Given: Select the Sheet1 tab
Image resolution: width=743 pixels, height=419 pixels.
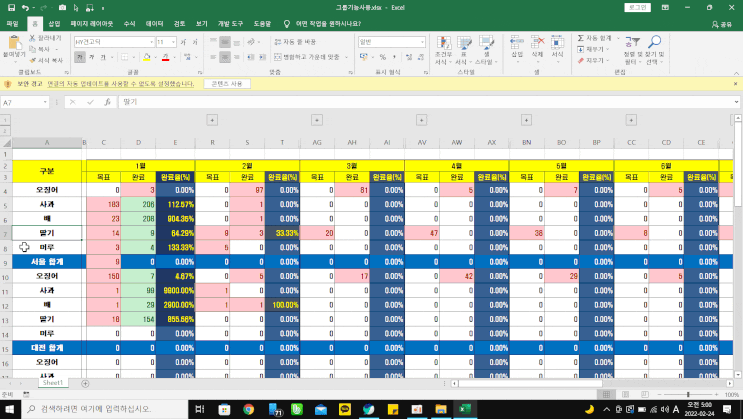Looking at the screenshot, I should tap(53, 383).
